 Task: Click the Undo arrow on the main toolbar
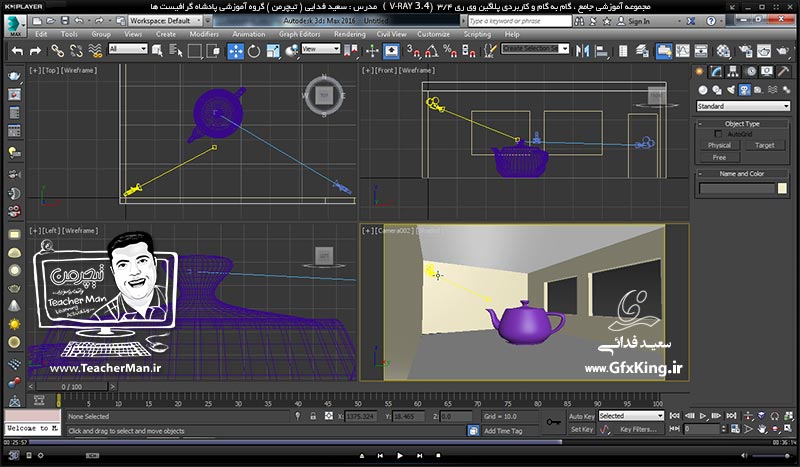(17, 51)
